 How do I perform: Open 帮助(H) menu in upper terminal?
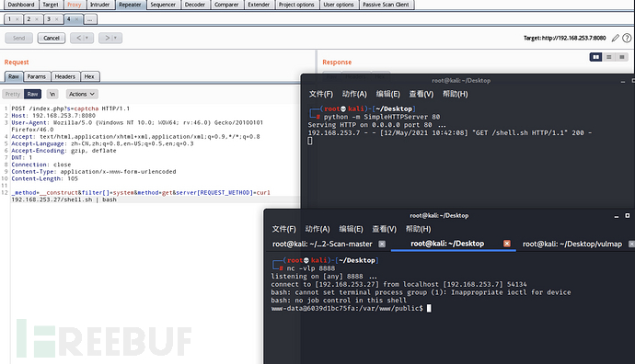(456, 94)
